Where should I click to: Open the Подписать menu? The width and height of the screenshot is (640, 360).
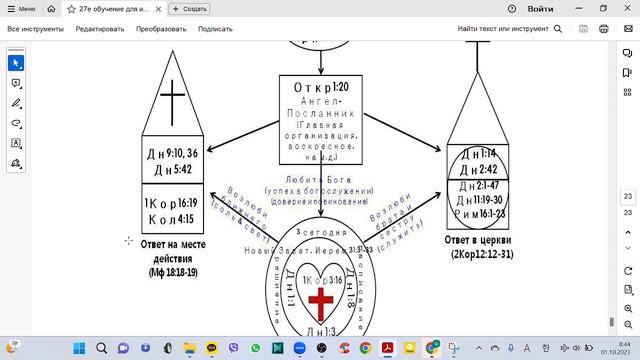[215, 29]
